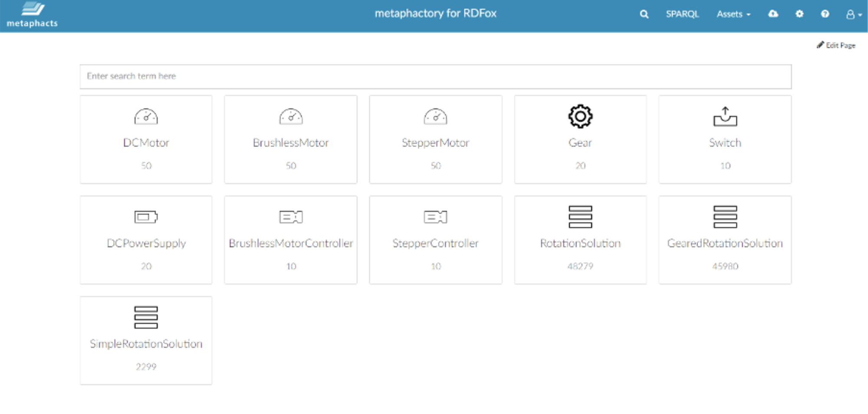Click the StepperMotor gauge icon
Viewport: 868px width, 414px height.
point(435,116)
